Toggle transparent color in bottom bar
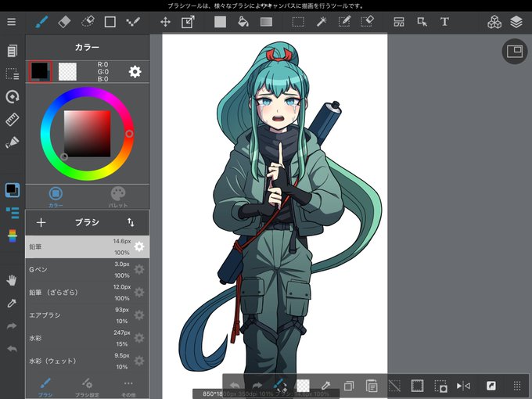This screenshot has width=532, height=399. pyautogui.click(x=303, y=386)
